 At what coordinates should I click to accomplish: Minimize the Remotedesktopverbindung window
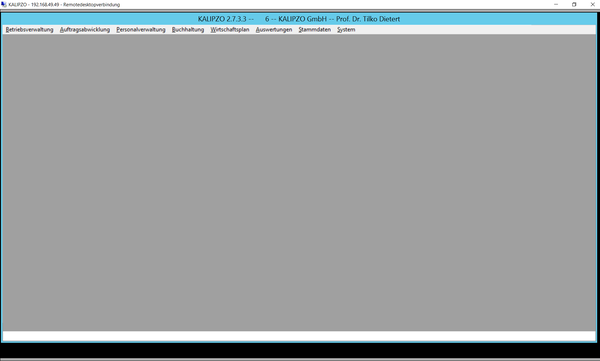click(556, 5)
